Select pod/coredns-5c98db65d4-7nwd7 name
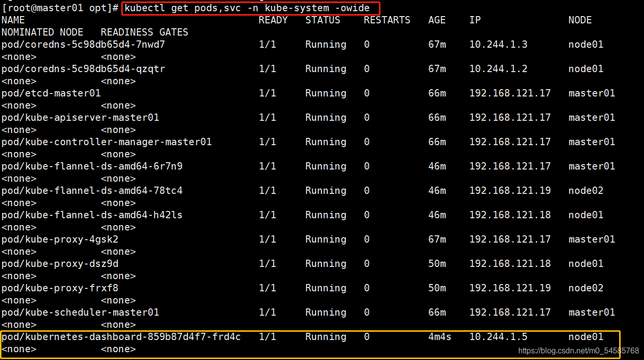 click(83, 44)
